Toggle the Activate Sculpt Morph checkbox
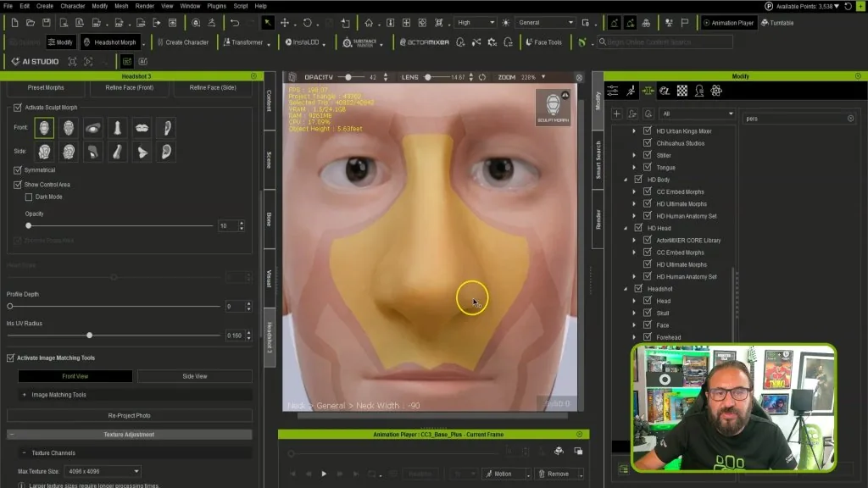The height and width of the screenshot is (488, 868). 18,108
